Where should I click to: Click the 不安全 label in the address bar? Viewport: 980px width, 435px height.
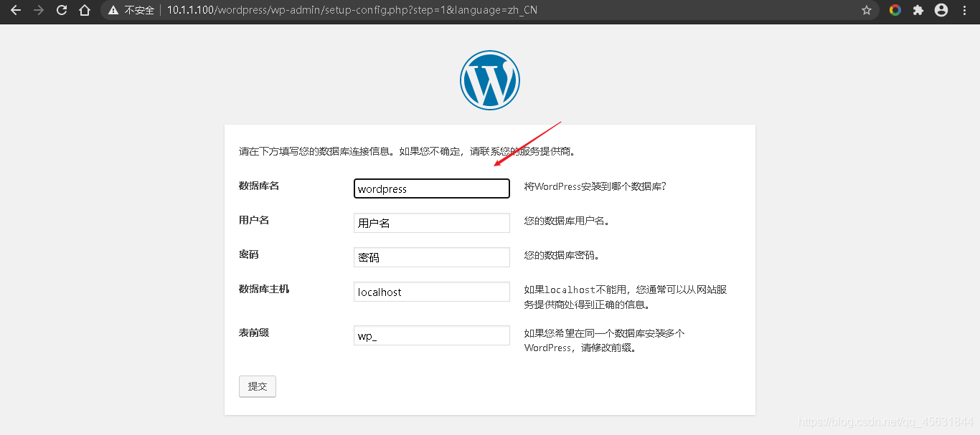point(139,10)
